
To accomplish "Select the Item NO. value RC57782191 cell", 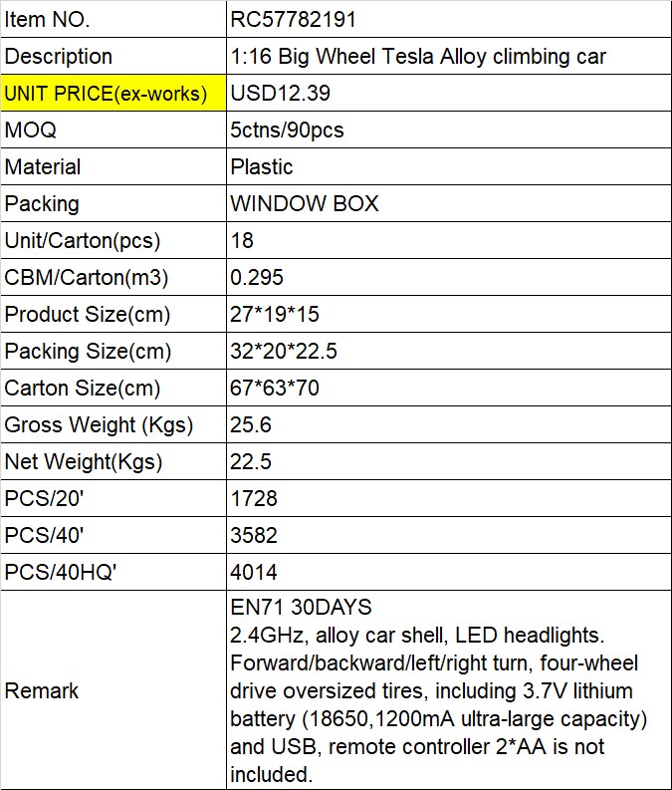I will [449, 19].
